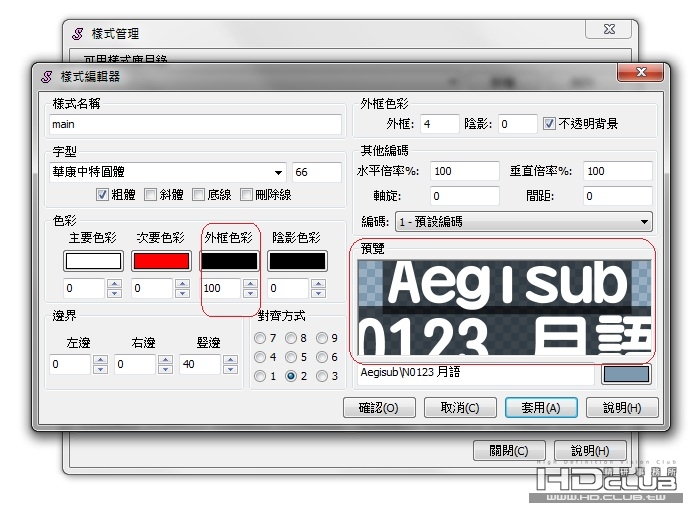This screenshot has width=688, height=508.
Task: Click the Aegisub icon in 樣式編輯器 title bar
Action: [x=47, y=77]
